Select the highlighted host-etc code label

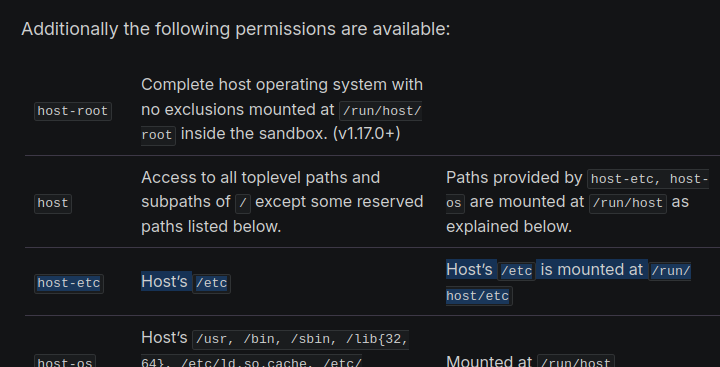pos(69,283)
